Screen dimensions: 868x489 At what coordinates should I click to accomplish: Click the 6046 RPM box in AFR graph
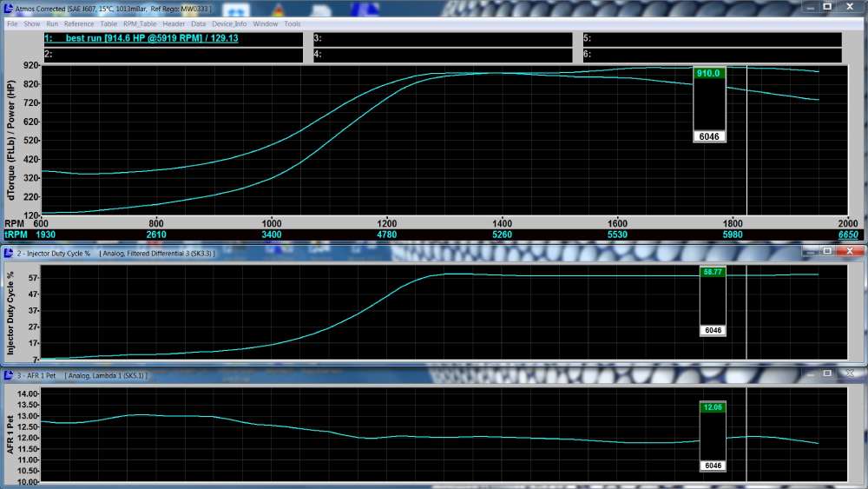[x=712, y=466]
